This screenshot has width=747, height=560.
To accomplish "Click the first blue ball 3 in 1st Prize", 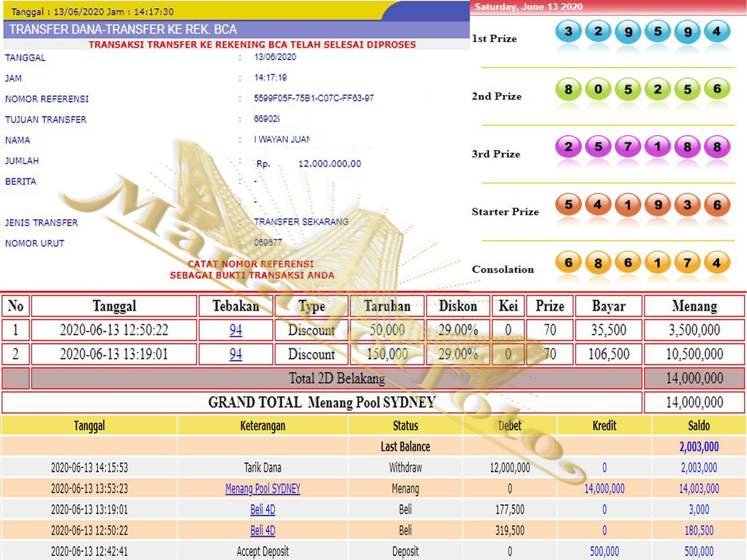I will tap(568, 31).
